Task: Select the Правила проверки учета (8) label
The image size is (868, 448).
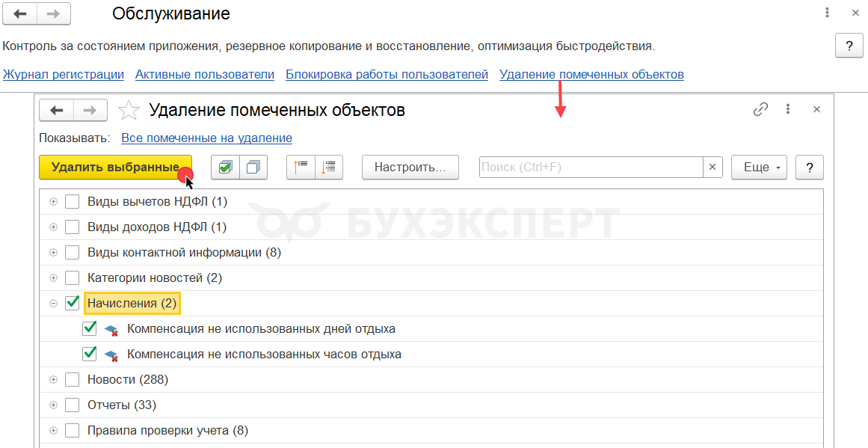Action: 167,430
